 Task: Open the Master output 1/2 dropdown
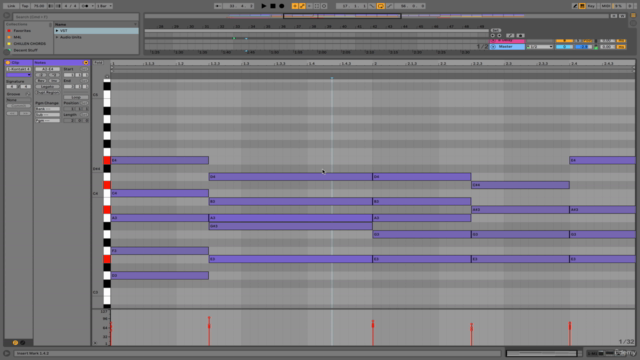[x=540, y=47]
